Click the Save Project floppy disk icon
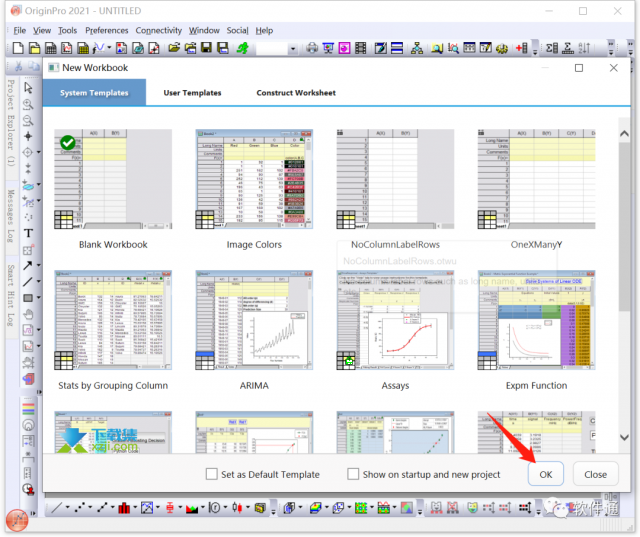 (x=207, y=48)
